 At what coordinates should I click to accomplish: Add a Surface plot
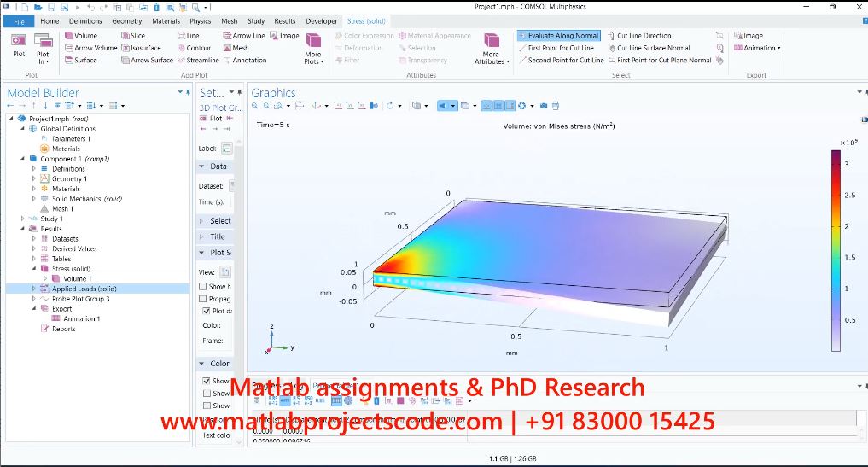81,60
